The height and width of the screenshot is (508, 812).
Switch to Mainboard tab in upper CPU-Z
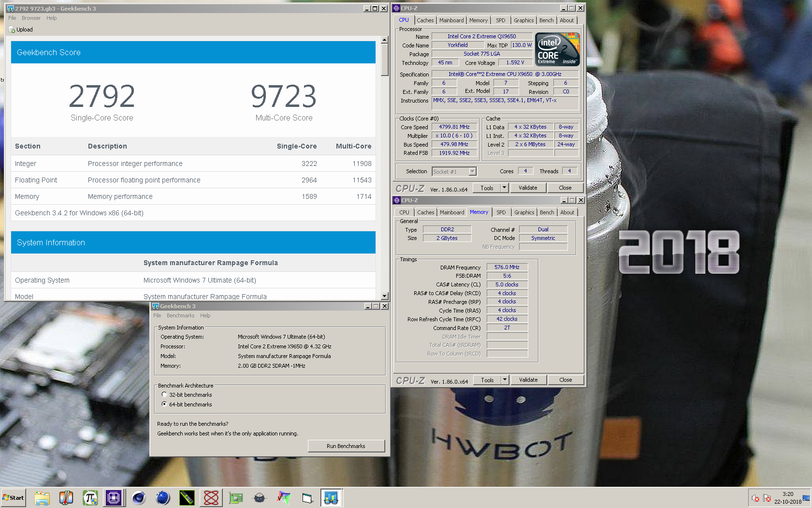pos(451,20)
